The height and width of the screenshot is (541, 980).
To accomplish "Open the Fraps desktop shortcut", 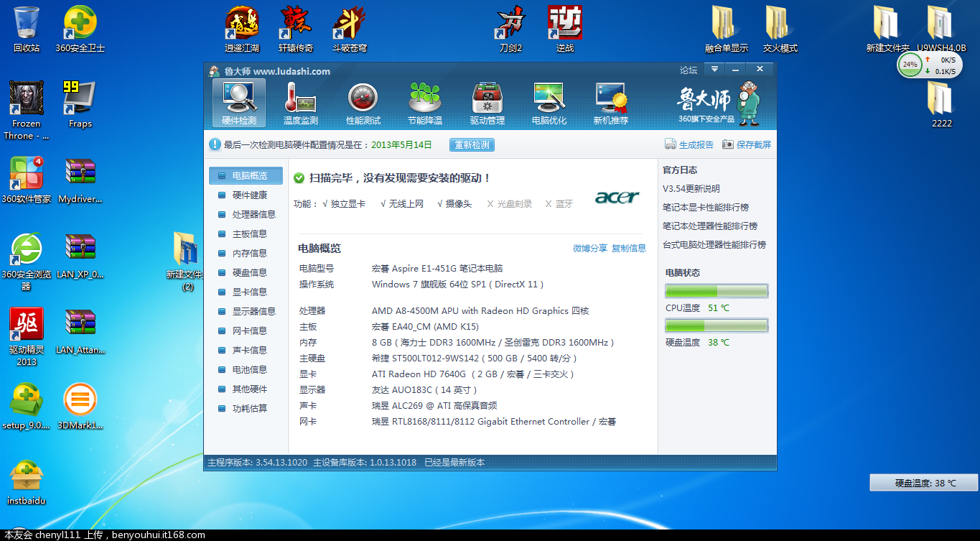I will (80, 104).
